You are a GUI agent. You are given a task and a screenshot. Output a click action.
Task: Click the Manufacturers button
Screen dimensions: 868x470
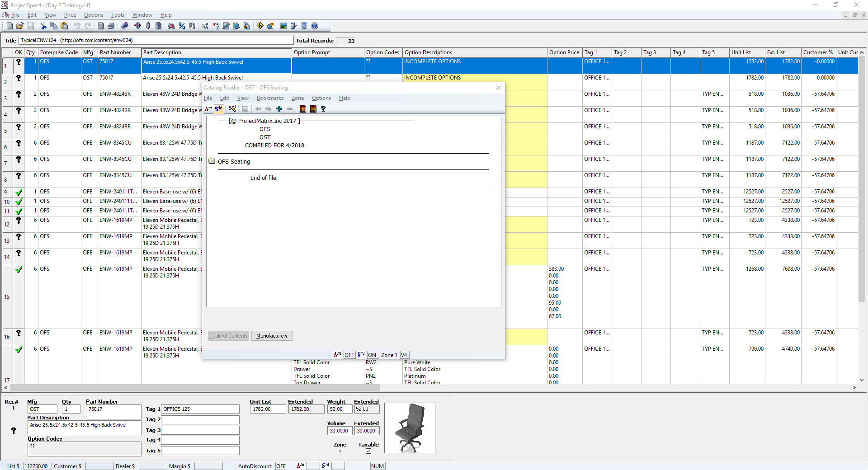tap(272, 336)
